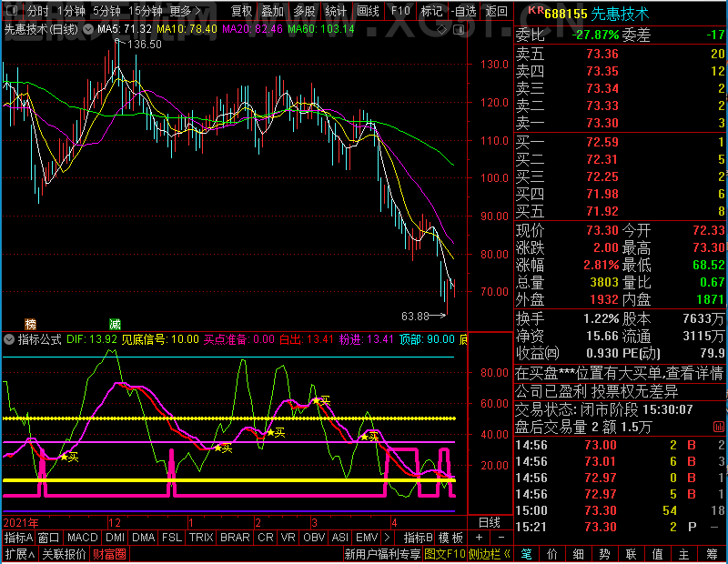
Task: Select the 1分钟 period
Action: coord(72,11)
